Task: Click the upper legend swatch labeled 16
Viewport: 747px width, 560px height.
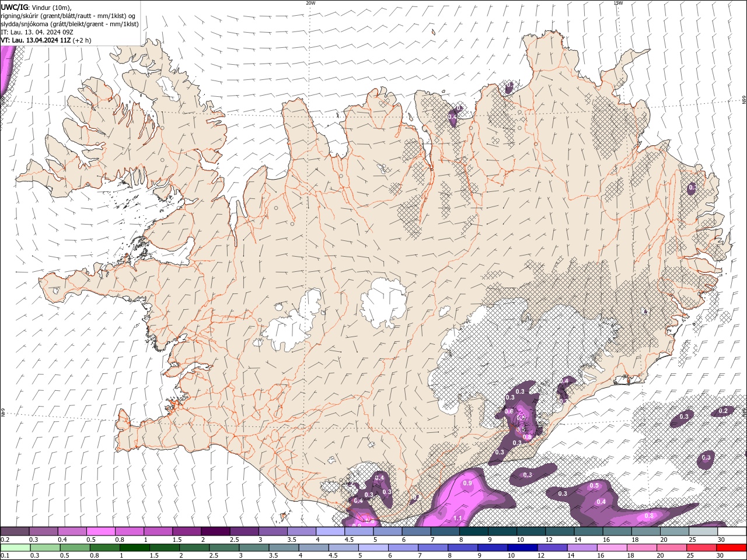Action: (x=617, y=531)
